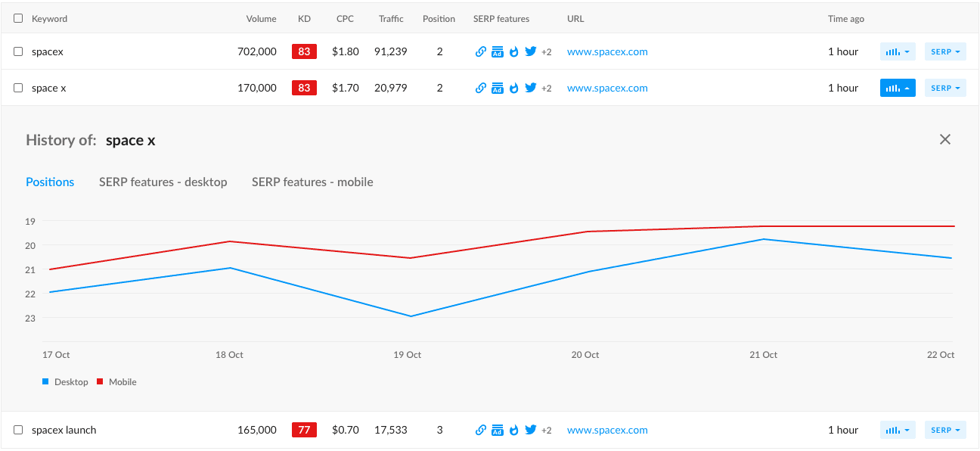This screenshot has height=451, width=980.
Task: Sort table by CPC column
Action: point(346,19)
